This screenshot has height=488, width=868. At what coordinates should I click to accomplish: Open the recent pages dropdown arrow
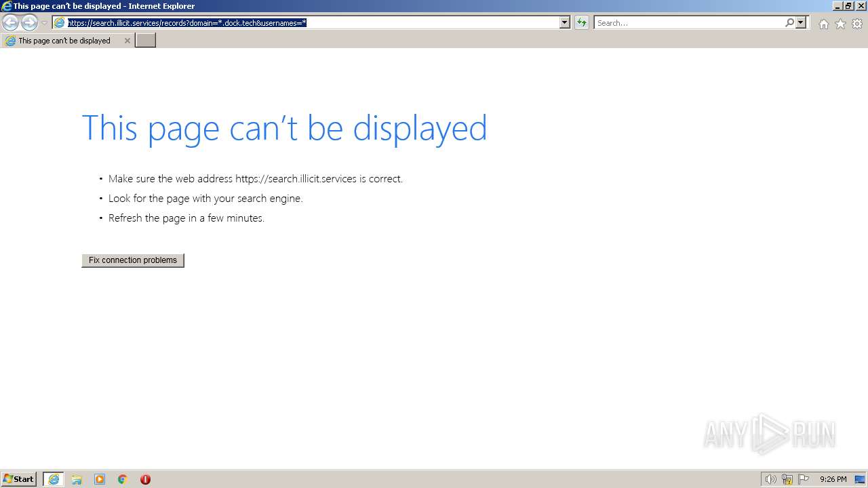pyautogui.click(x=45, y=23)
